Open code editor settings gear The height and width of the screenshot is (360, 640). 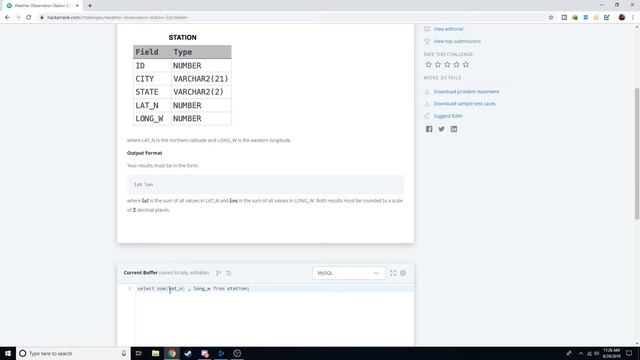point(403,273)
